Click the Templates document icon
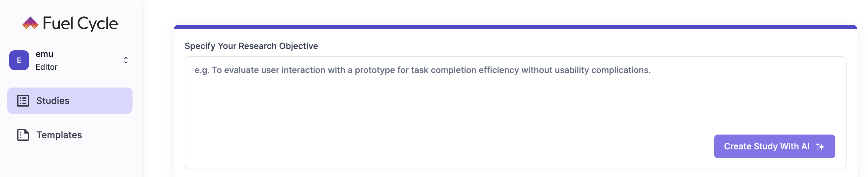The width and height of the screenshot is (868, 177). pos(23,135)
